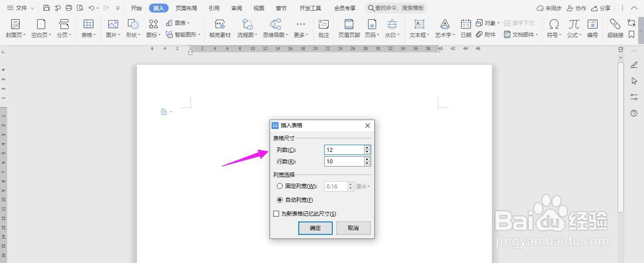Check 为新表格记忆此尺寸 checkbox
The image size is (644, 263).
coord(276,214)
